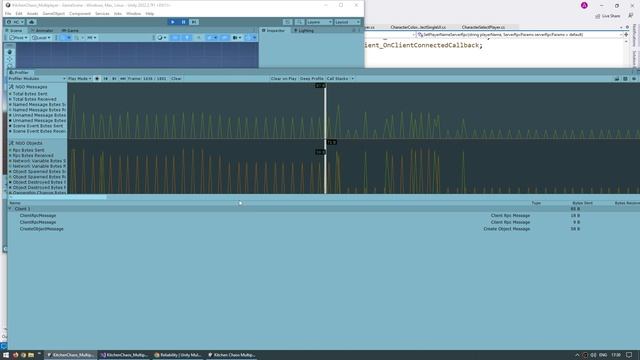Click the Play button in Unity toolbar

tap(173, 22)
